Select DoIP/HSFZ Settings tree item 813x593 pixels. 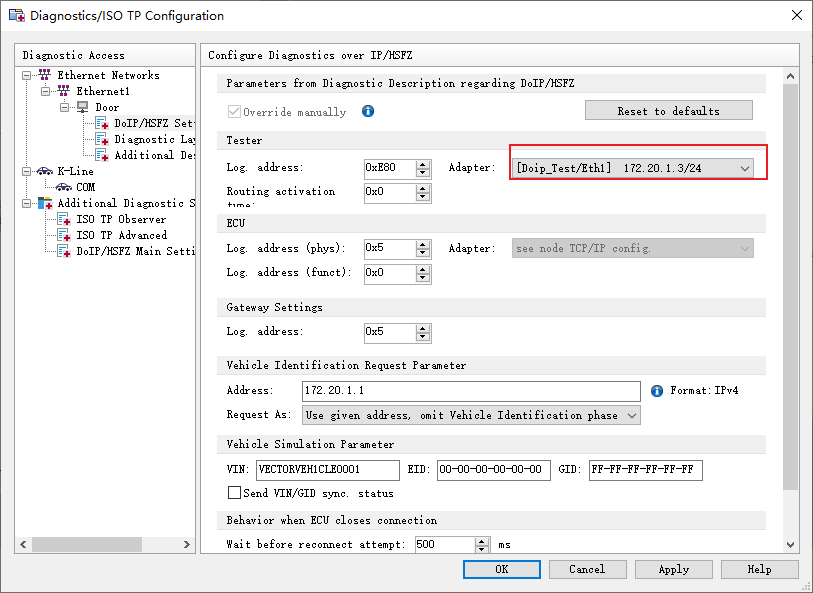point(155,123)
